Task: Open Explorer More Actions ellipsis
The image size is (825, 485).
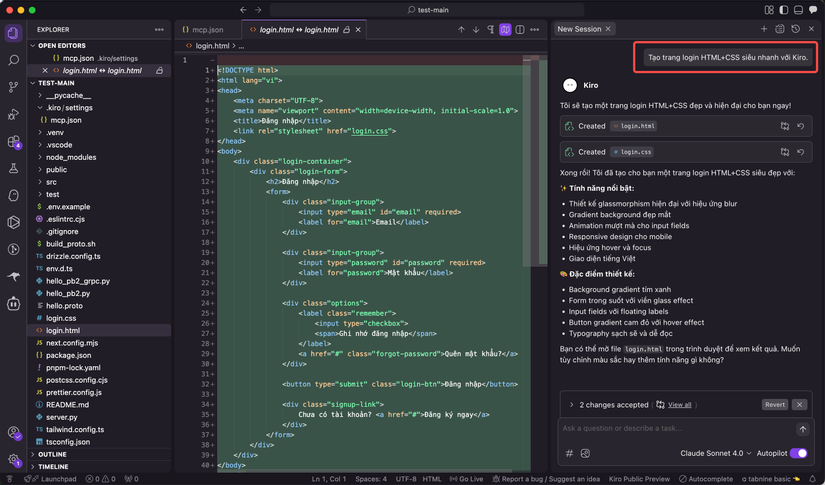Action: coord(159,30)
